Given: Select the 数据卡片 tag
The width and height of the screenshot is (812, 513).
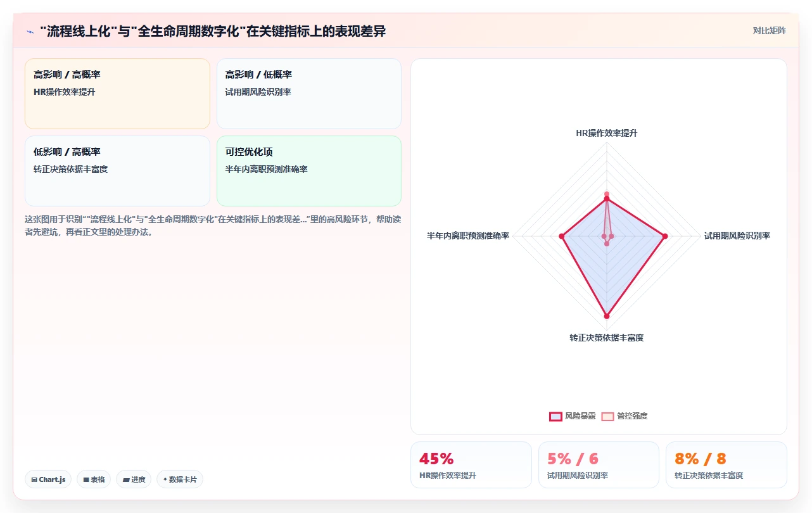Looking at the screenshot, I should click(x=180, y=479).
